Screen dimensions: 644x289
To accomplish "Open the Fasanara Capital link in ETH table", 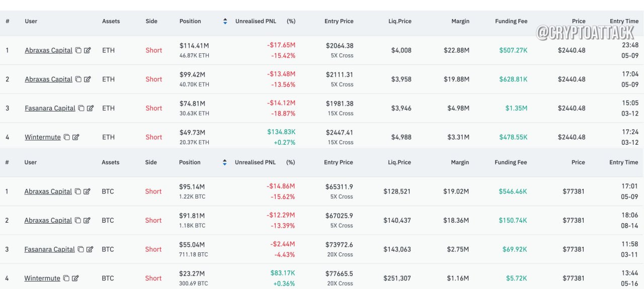I will (x=50, y=108).
